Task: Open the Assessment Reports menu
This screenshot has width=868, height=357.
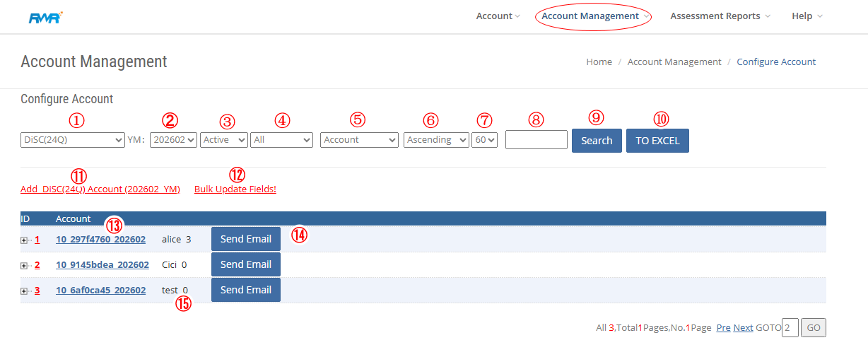Action: click(x=720, y=16)
